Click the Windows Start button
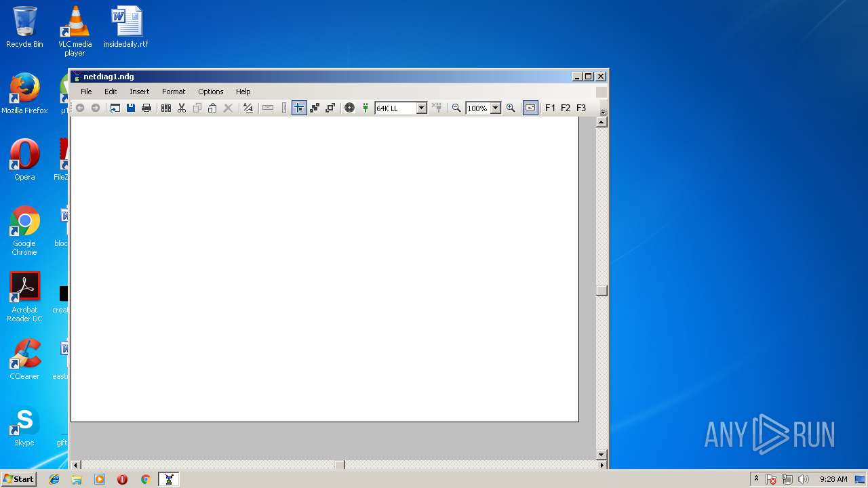The height and width of the screenshot is (488, 868). [x=18, y=479]
